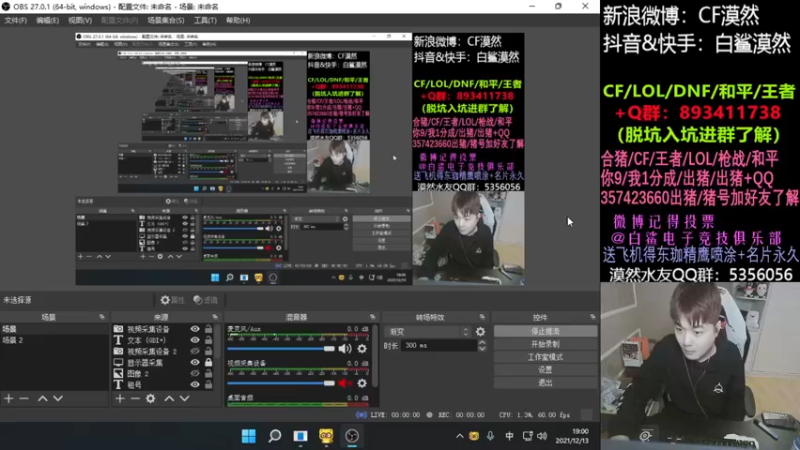The height and width of the screenshot is (450, 800).
Task: Show the 图像 2 source
Action: 195,374
